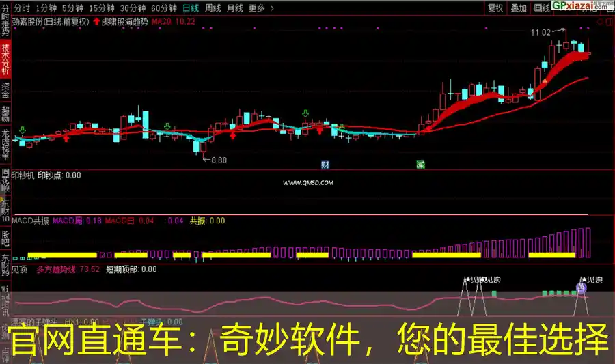The width and height of the screenshot is (615, 364).
Task: Select the 60分钟 chart period
Action: [x=164, y=8]
